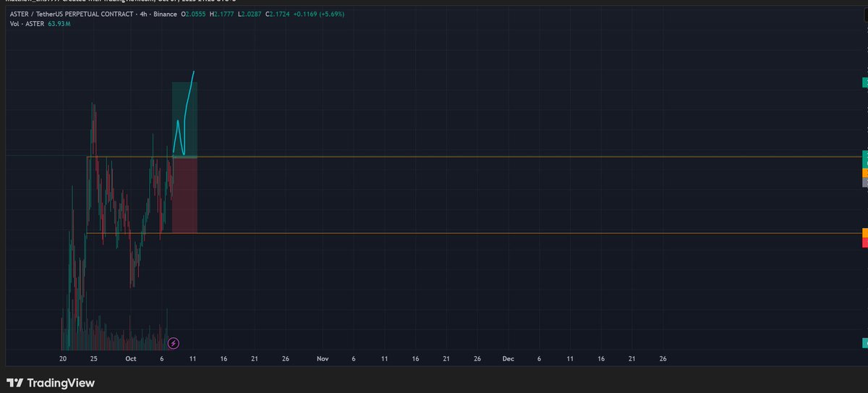Select the cyan projected price path drawing
Image resolution: width=868 pixels, height=393 pixels.
tap(184, 113)
